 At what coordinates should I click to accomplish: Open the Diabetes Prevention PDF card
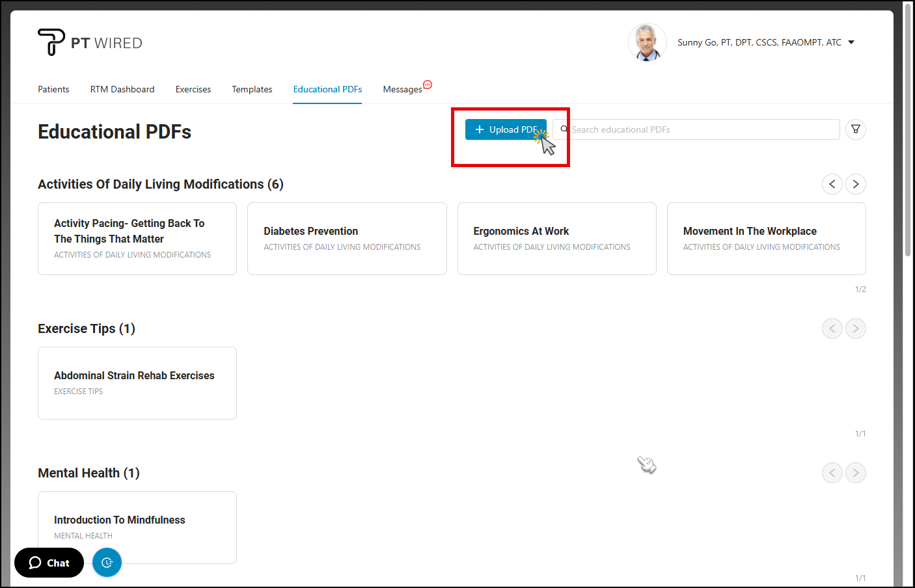[x=347, y=239]
